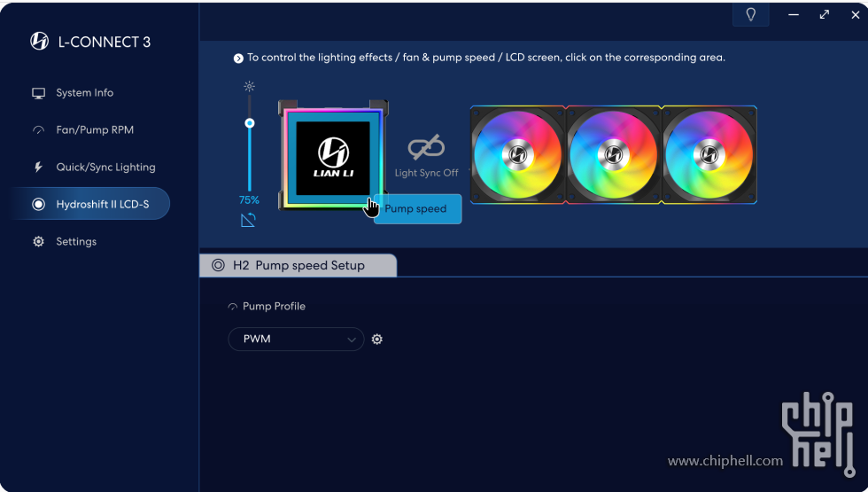Toggle the Light Sync Off link icon
Screen dimensions: 868x492
426,147
